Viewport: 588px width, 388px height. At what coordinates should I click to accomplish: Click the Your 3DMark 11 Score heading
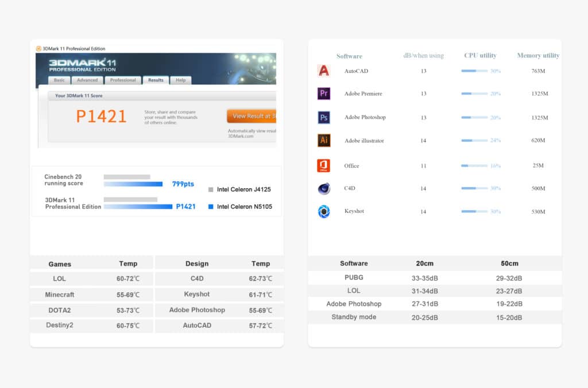(x=79, y=96)
